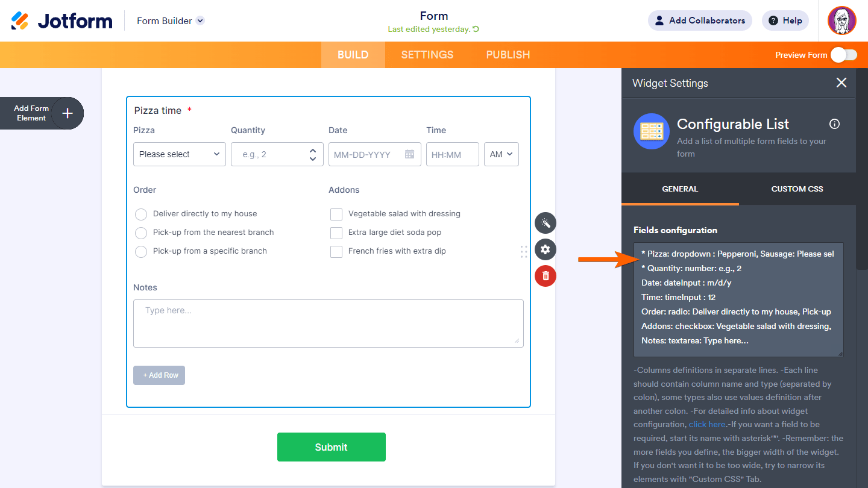
Task: Click the 'Addons' column label
Action: click(x=344, y=190)
